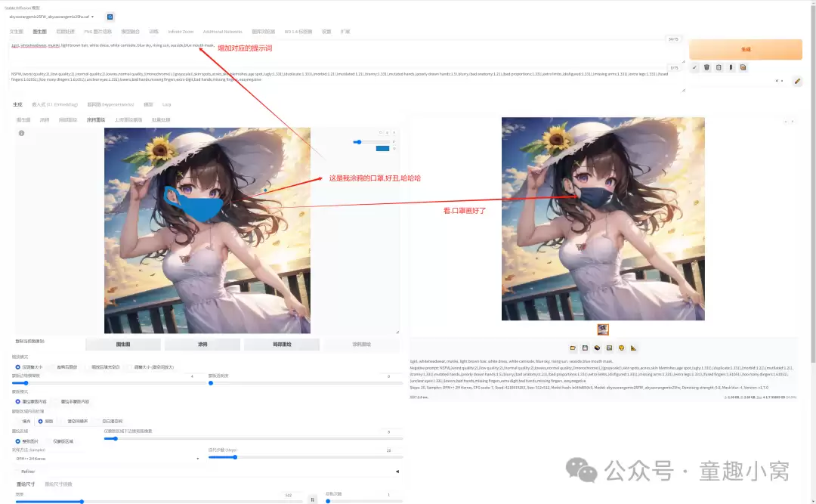Copy image to 涂鸦 button below canvas
816x504 pixels.
(x=202, y=344)
